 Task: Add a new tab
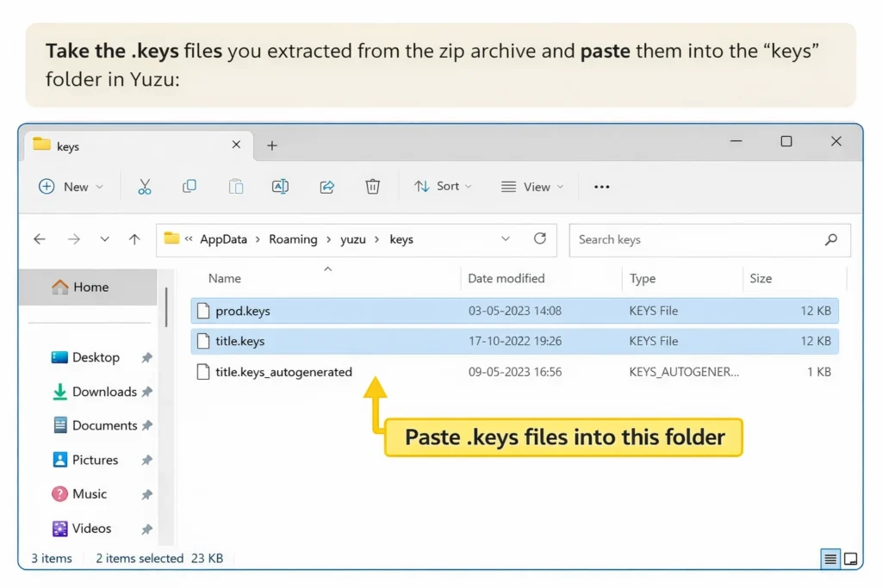pos(272,145)
